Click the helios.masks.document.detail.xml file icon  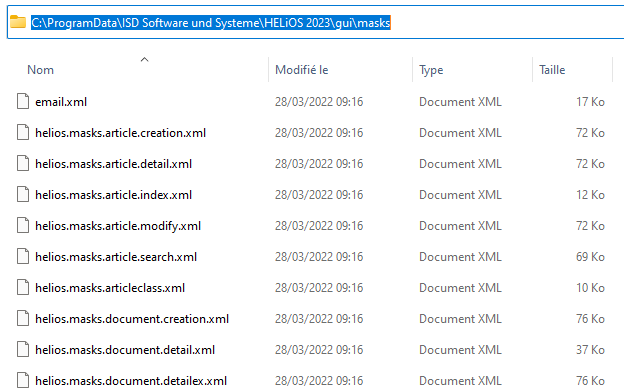23,350
